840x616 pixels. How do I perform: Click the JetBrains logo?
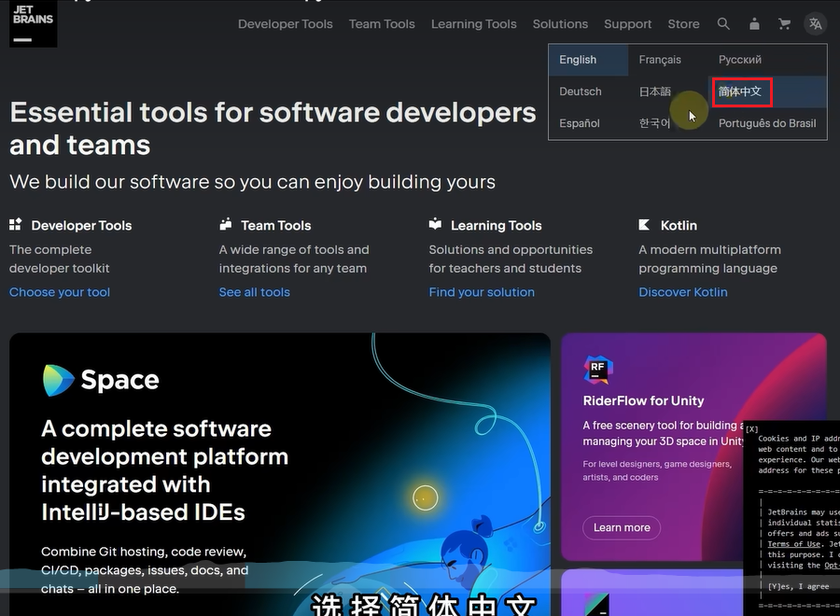34,23
